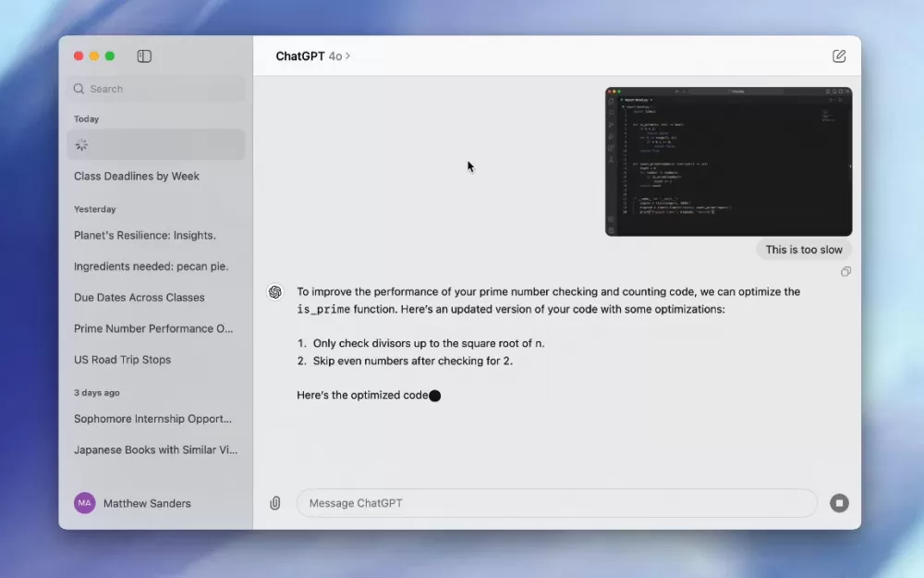Open Class Deadlines by Week chat

[x=137, y=177]
